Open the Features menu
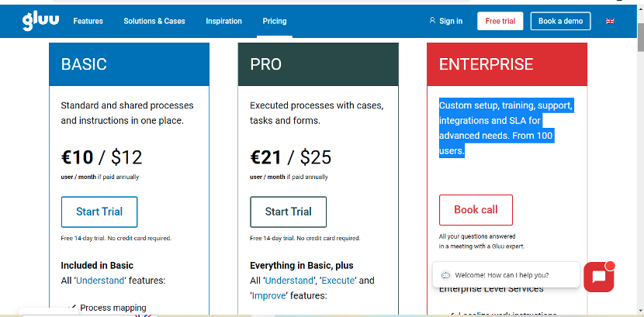 (88, 21)
